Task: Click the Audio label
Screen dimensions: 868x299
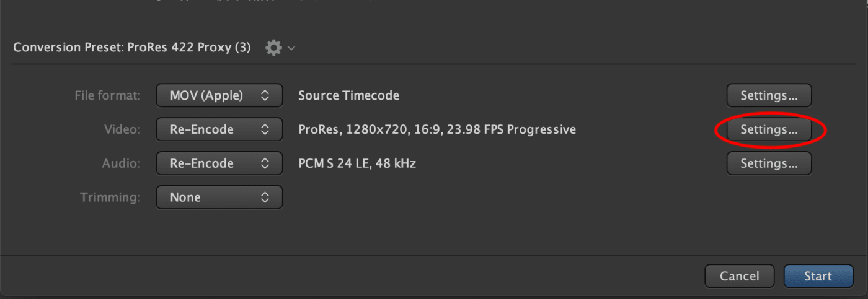Action: pyautogui.click(x=122, y=163)
